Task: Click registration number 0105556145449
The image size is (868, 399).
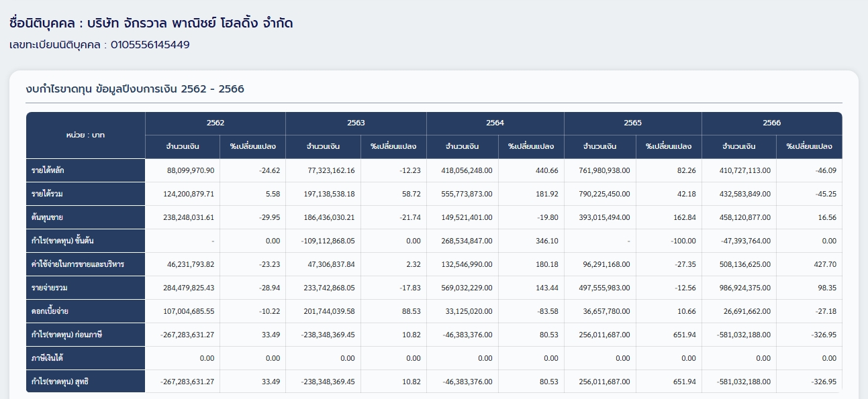Action: [150, 45]
